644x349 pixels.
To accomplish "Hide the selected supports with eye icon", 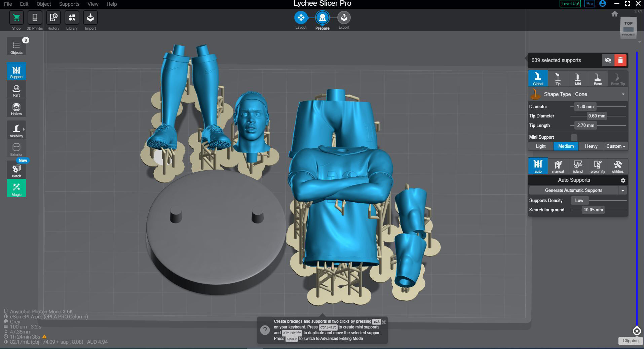I will point(608,60).
